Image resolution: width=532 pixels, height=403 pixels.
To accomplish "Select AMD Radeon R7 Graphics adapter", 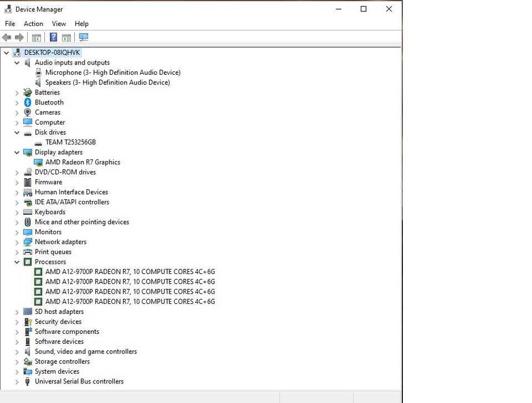I will [x=83, y=162].
